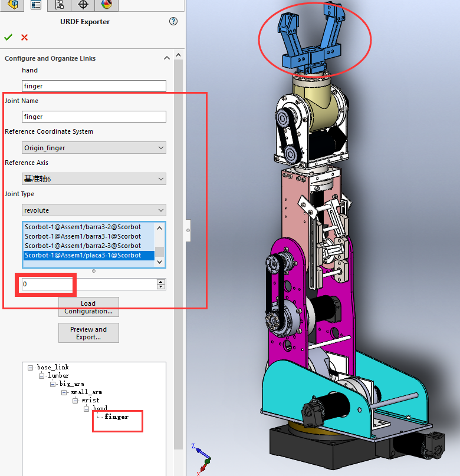Open the ConfigurationManager tab
The width and height of the screenshot is (460, 476).
tap(59, 5)
